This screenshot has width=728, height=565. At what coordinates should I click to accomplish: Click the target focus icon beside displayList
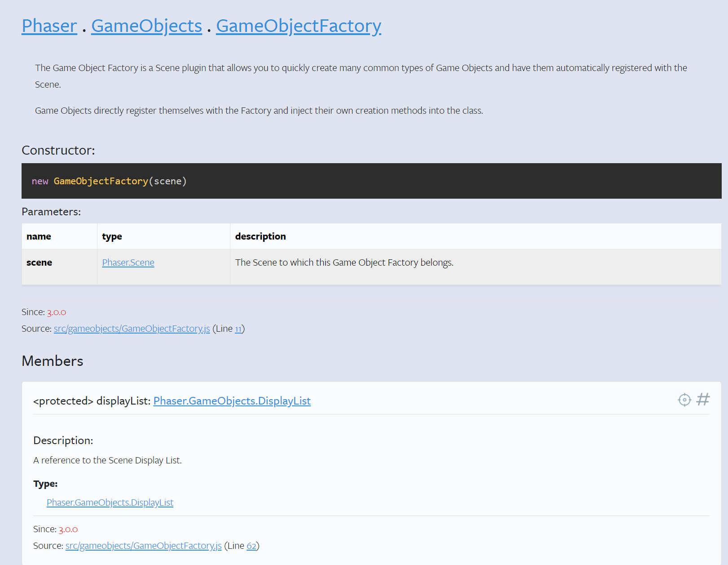[x=684, y=400]
